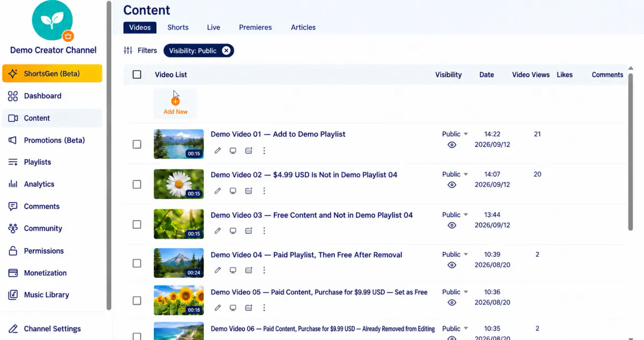
Task: Open Demo Video 04 Paid Playlist title link
Action: click(306, 255)
